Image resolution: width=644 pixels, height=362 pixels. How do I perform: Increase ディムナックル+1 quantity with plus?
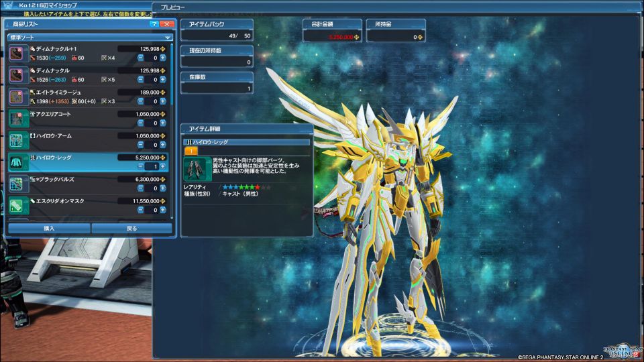point(163,58)
